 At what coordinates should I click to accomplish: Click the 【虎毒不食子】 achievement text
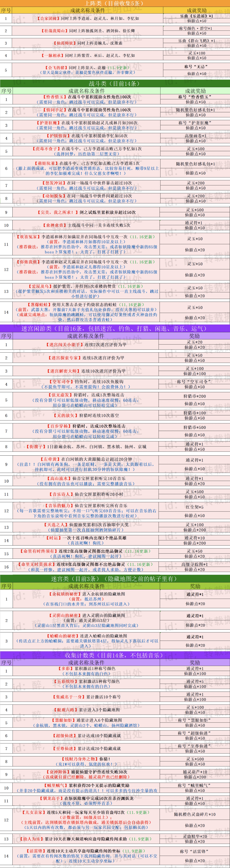(47, 149)
